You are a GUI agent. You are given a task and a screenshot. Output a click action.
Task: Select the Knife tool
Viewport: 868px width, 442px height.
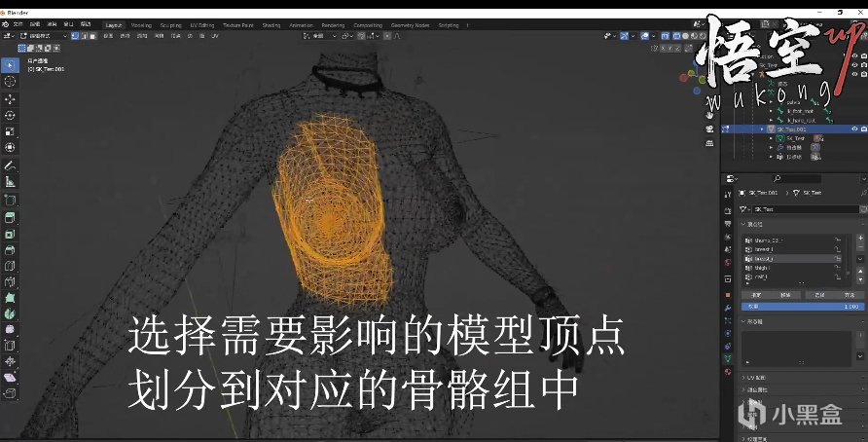point(10,282)
